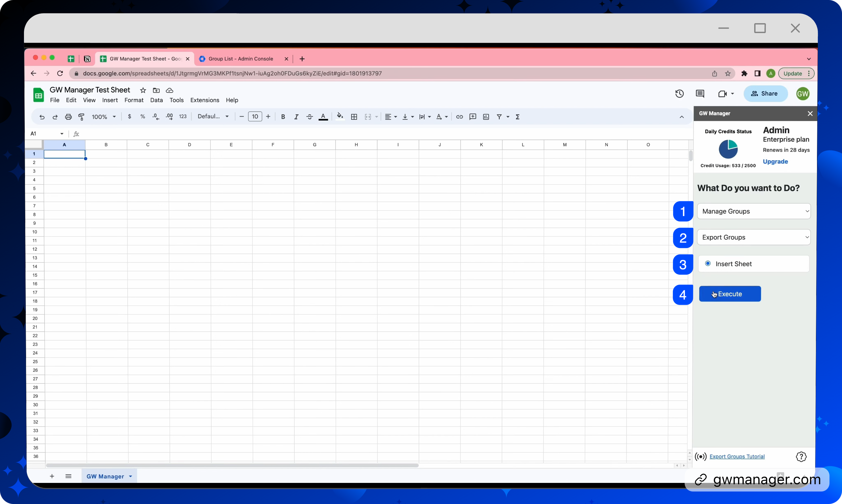
Task: Click the Share button
Action: pyautogui.click(x=766, y=94)
